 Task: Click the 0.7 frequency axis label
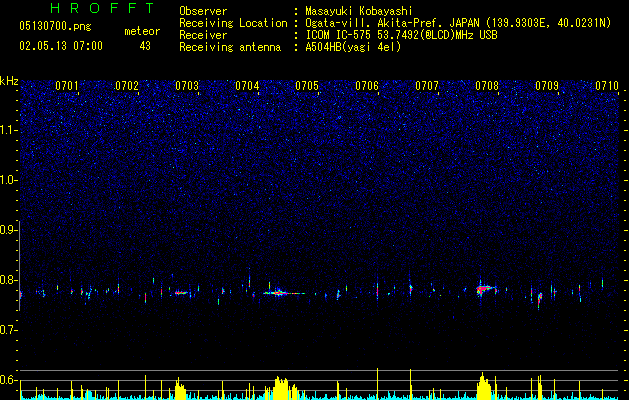coord(8,330)
